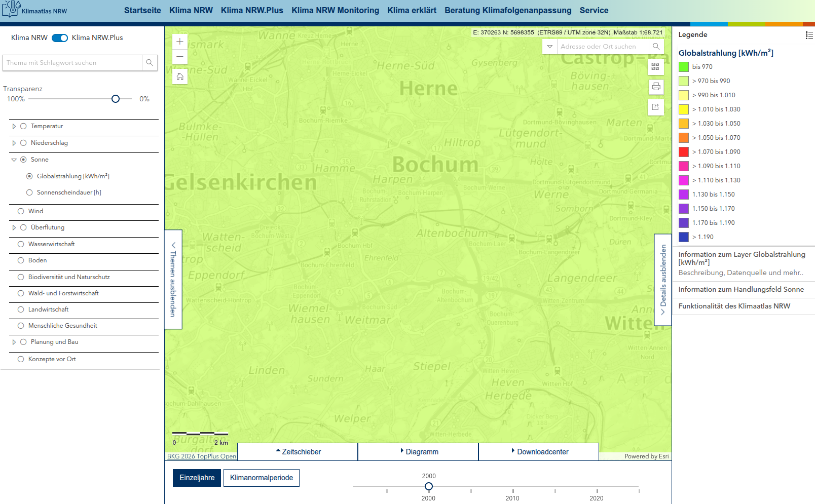Open the basemap gallery grid icon
The image size is (815, 504).
click(x=655, y=66)
